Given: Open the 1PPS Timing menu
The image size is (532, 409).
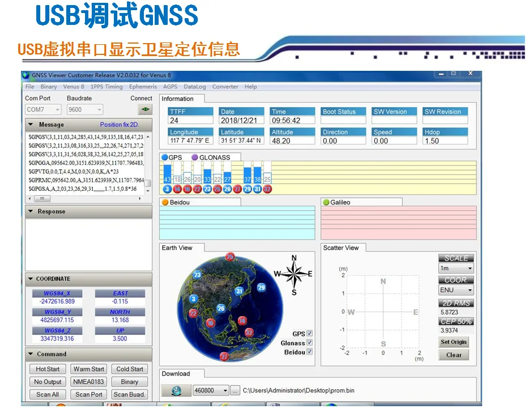Looking at the screenshot, I should (x=107, y=87).
